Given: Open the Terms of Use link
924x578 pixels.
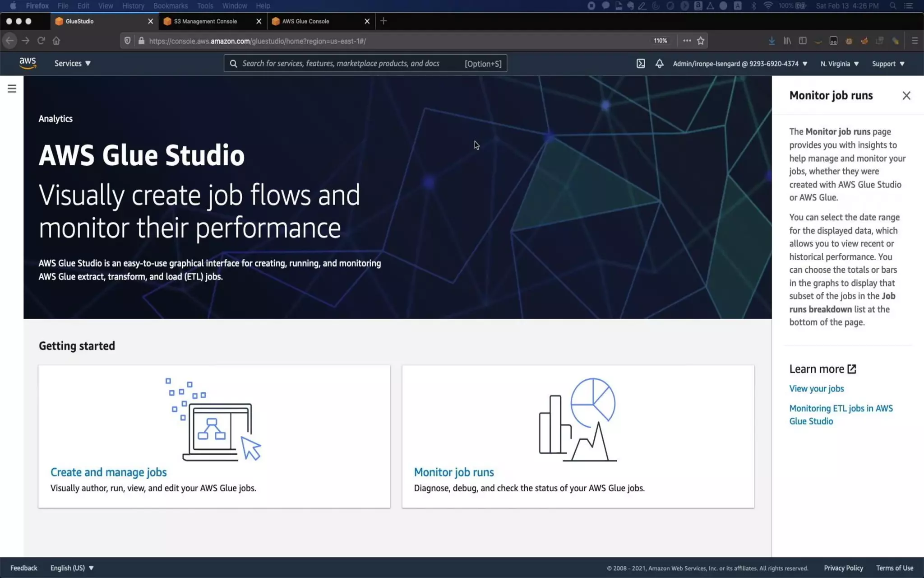Looking at the screenshot, I should pos(895,568).
